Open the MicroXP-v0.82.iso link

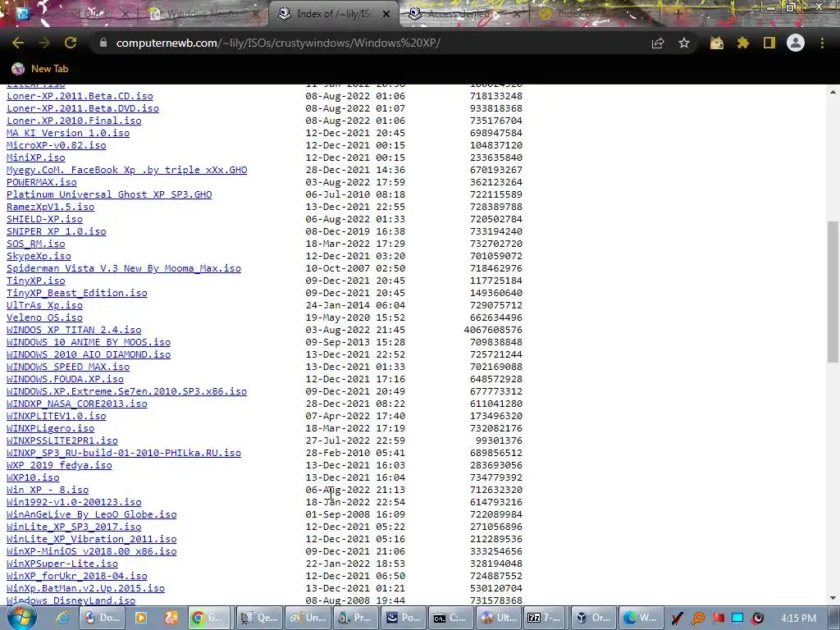point(57,145)
